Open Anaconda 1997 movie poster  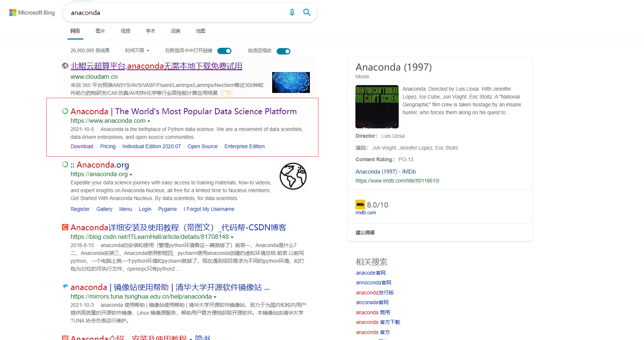click(377, 107)
